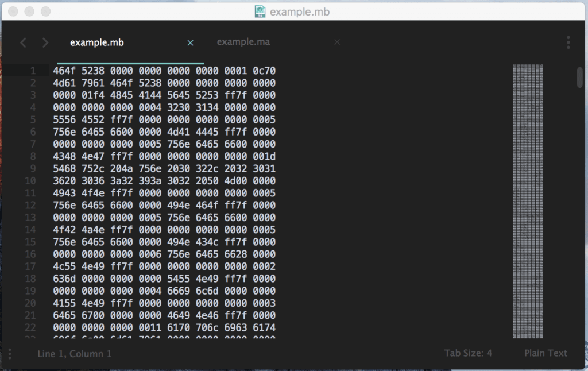Select line number 15 in gutter

click(30, 242)
